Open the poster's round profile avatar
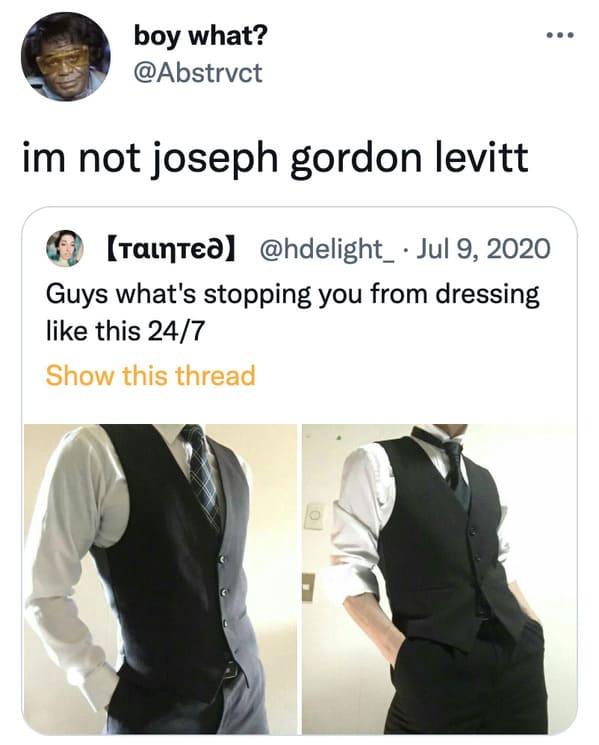Image resolution: width=599 pixels, height=745 pixels. [66, 57]
